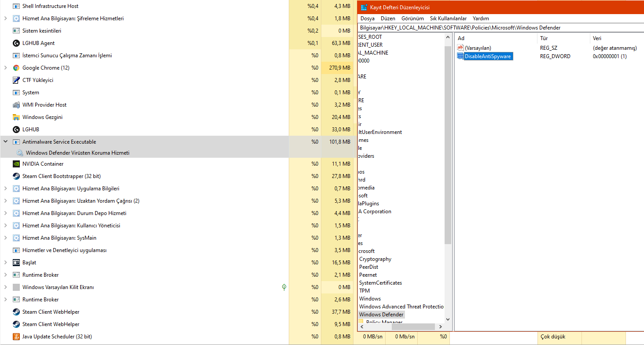644x345 pixels.
Task: Click the Kayıt Defteri Düzenleyicisi title bar icon
Action: [x=364, y=7]
